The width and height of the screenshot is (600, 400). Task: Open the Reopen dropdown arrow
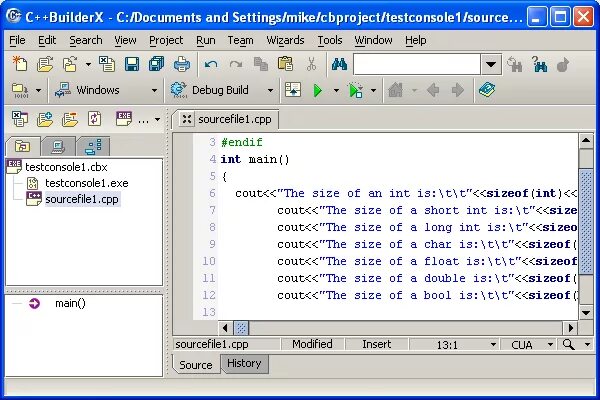88,64
